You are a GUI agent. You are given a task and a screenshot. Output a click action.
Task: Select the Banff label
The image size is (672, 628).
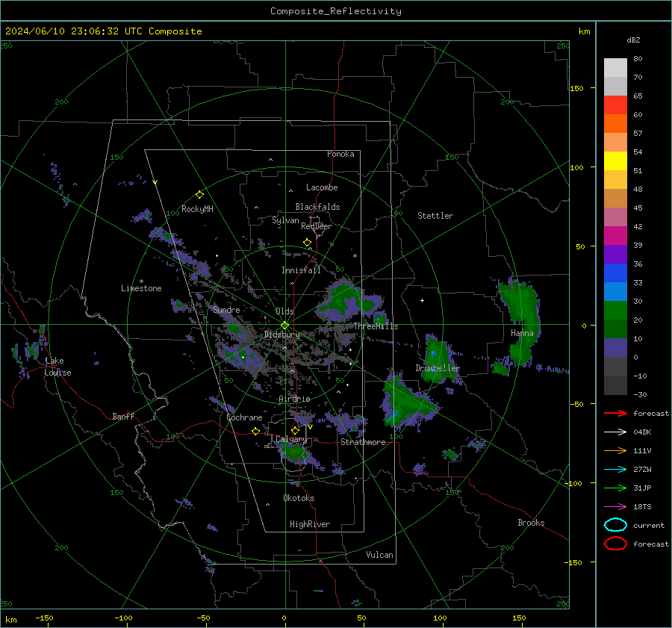[123, 416]
